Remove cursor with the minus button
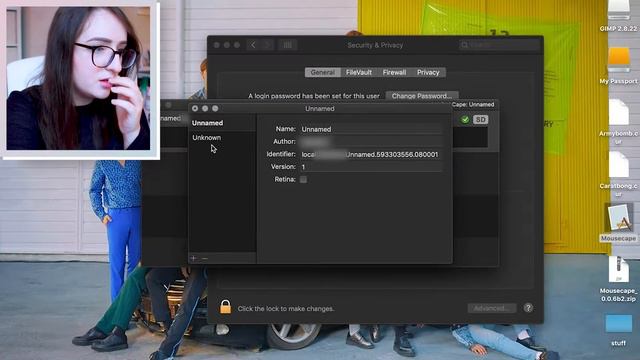 tap(205, 258)
